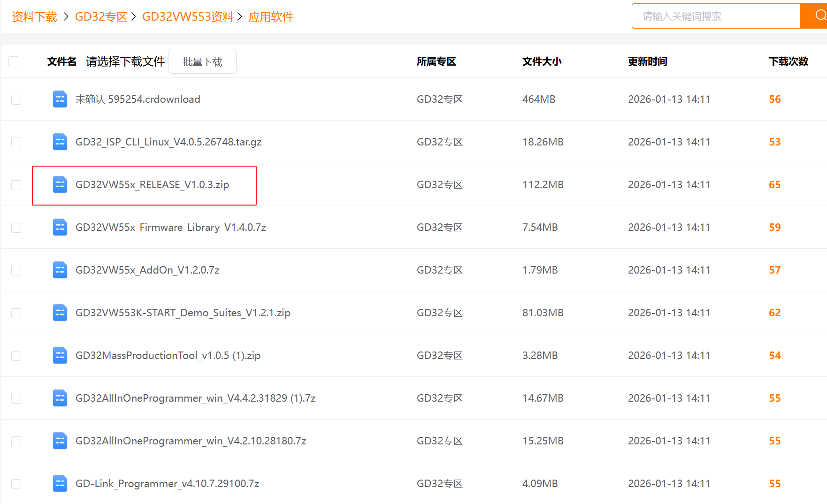Focus the keyword search input field
827x504 pixels.
[x=716, y=16]
